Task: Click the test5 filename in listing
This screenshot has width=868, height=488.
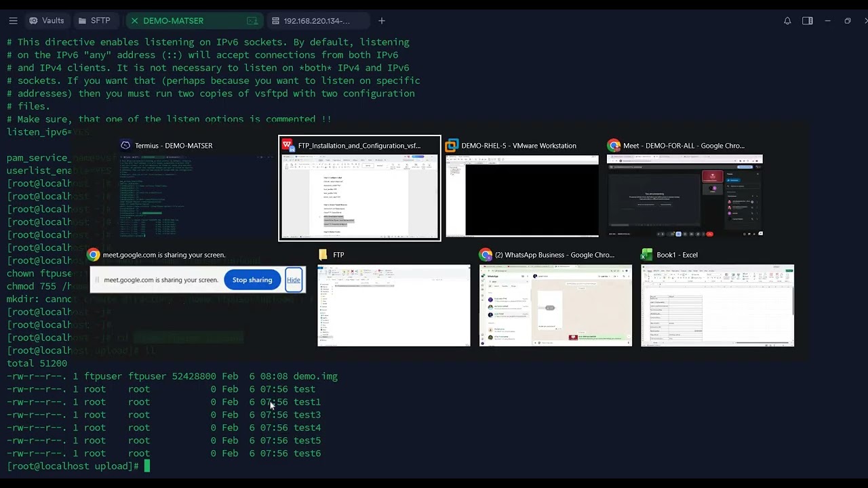Action: [307, 441]
